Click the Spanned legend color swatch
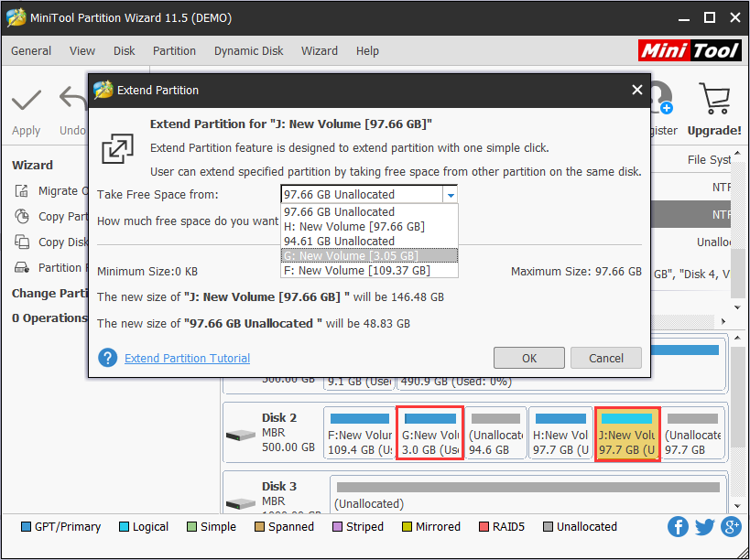Screen dimensions: 750x560 [260, 527]
